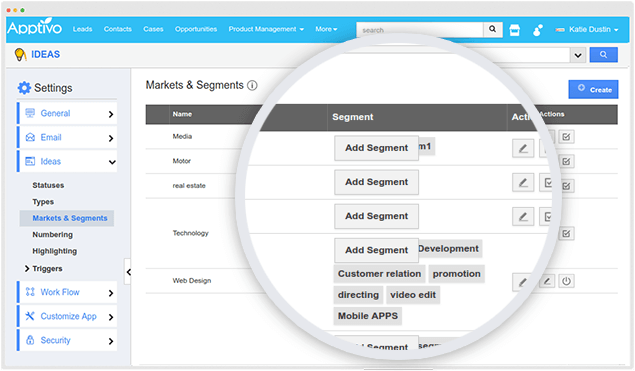
Task: Click the blue search button in the IDEAS bar
Action: pos(603,55)
